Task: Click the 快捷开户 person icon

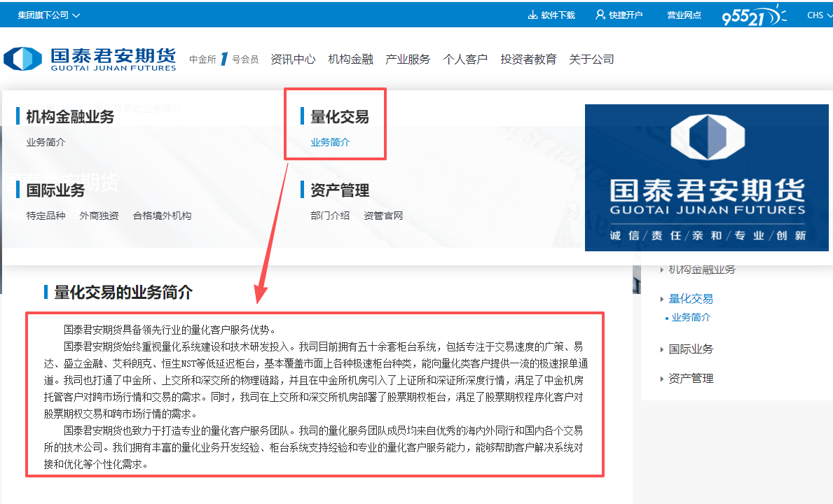Action: point(600,15)
